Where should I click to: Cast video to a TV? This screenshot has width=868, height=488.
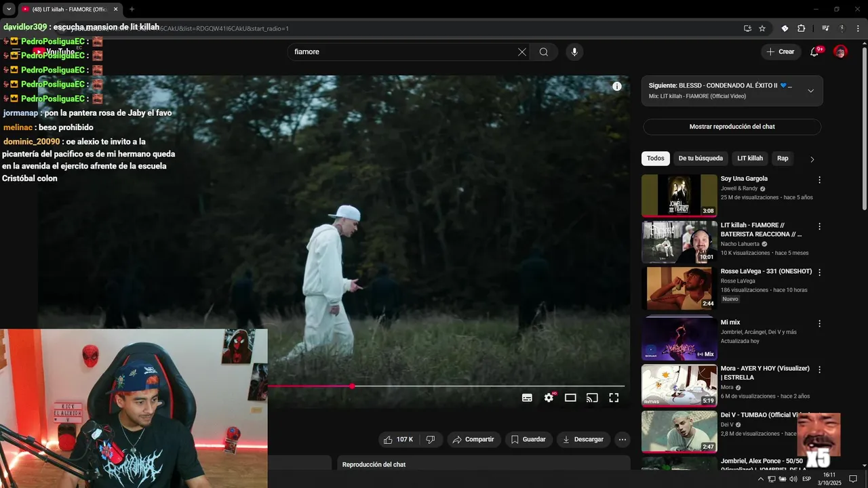click(592, 398)
